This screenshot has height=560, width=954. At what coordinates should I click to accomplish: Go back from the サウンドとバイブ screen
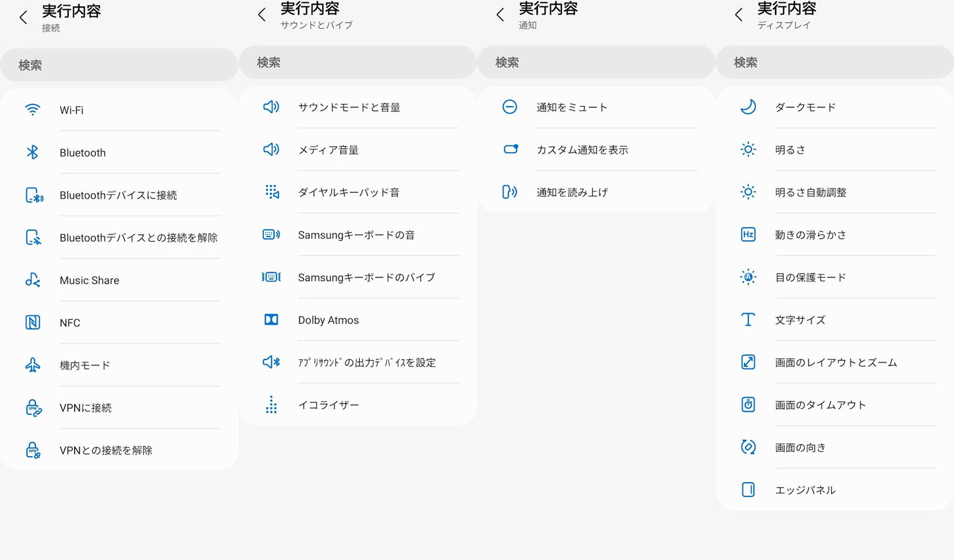point(262,15)
